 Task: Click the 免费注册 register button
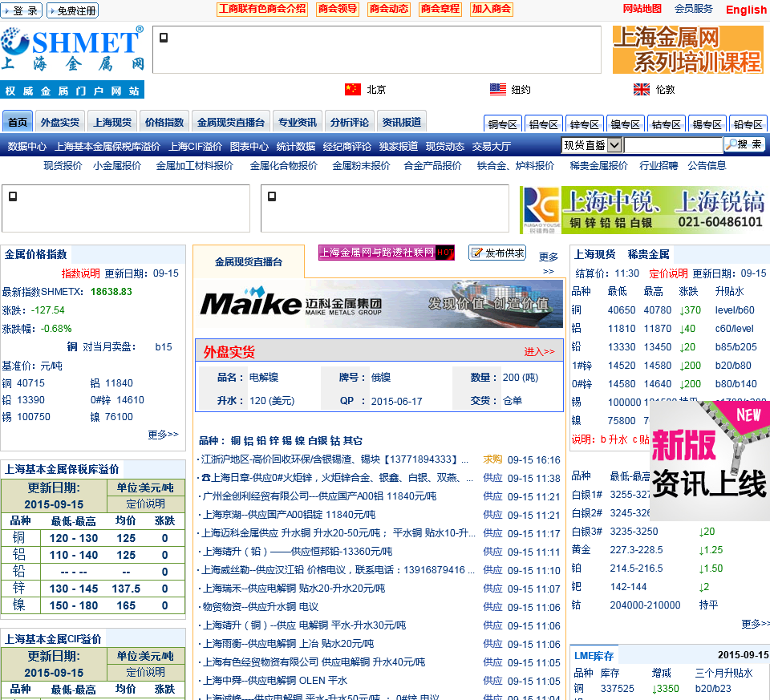tap(73, 10)
